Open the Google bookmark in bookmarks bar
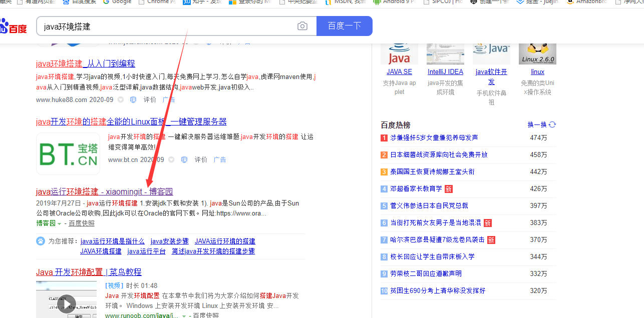The image size is (644, 318). [x=117, y=2]
